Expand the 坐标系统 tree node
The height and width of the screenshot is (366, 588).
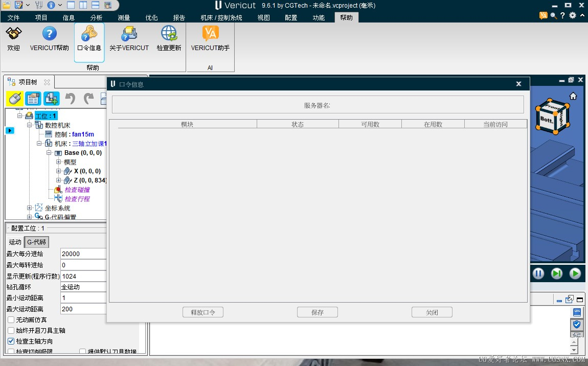coord(29,208)
